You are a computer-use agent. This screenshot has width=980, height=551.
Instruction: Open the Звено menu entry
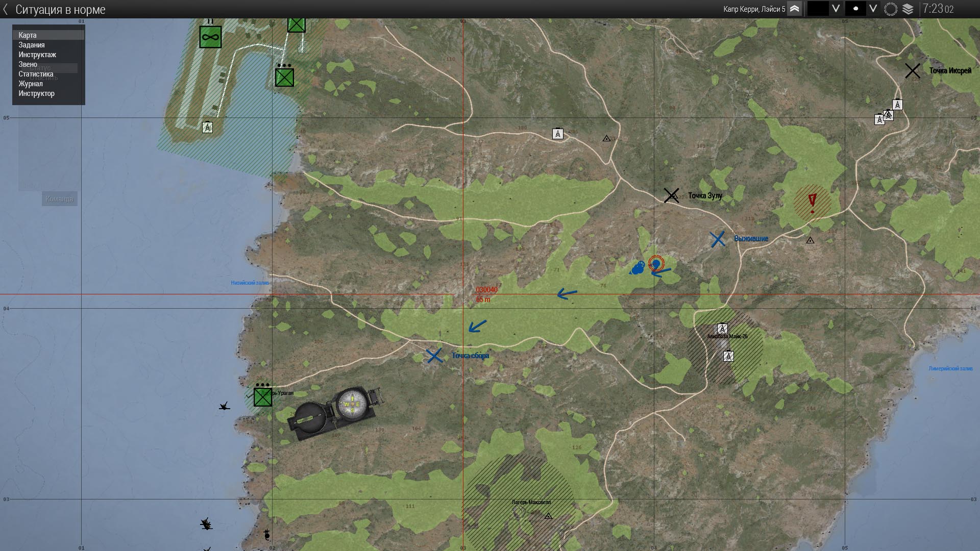[x=48, y=64]
